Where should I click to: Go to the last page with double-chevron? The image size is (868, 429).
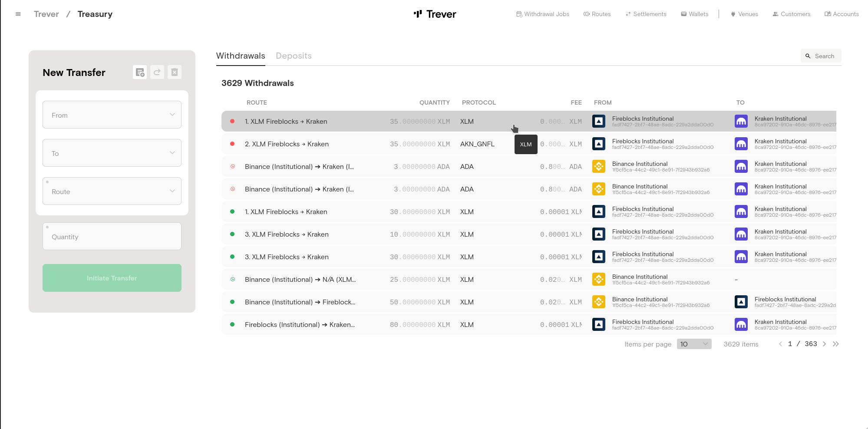[836, 344]
